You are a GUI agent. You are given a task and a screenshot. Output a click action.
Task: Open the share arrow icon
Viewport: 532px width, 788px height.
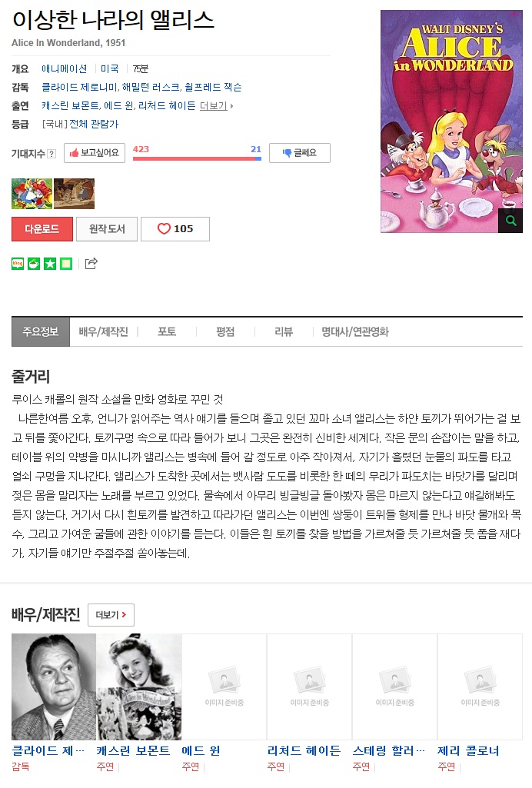pyautogui.click(x=91, y=264)
